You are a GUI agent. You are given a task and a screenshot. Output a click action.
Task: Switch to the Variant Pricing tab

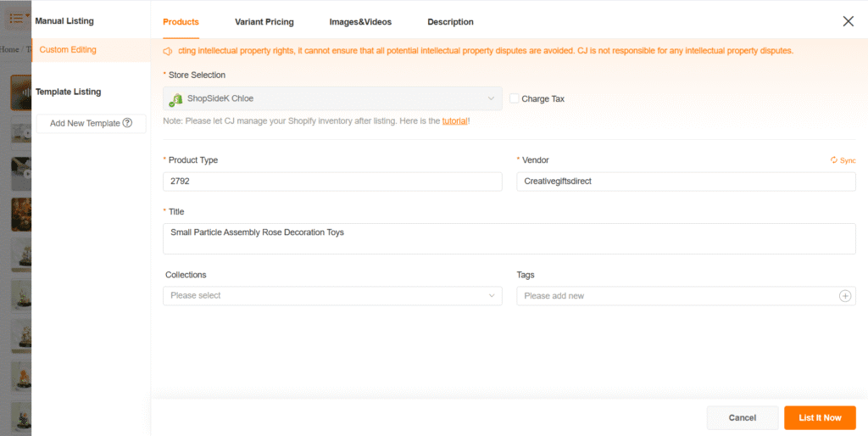[x=264, y=22]
